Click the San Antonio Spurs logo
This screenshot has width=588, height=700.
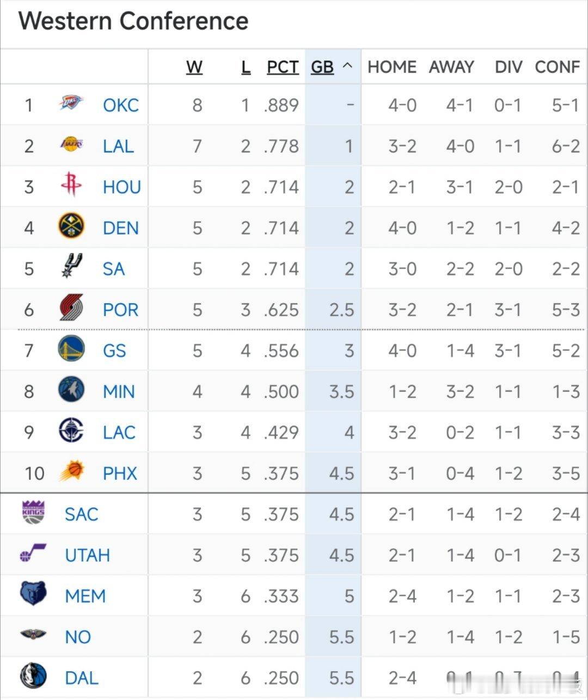[71, 267]
